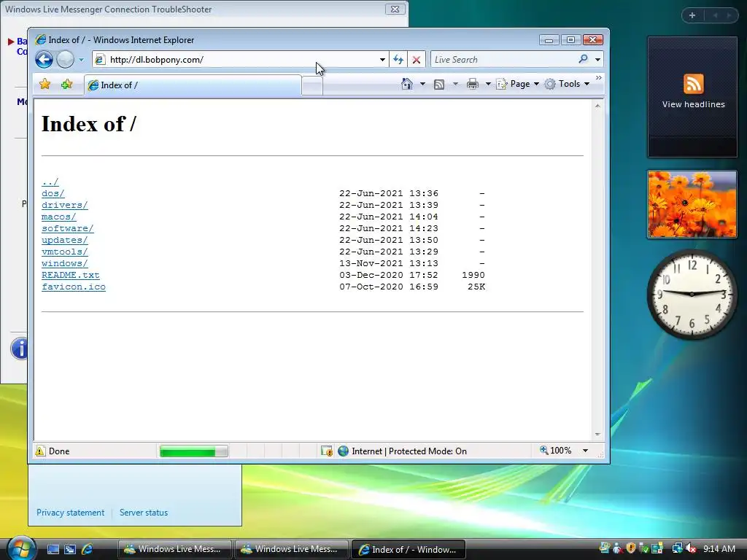Launch Internet Explorer from quick launch
Viewport: 747px width, 560px height.
point(87,549)
